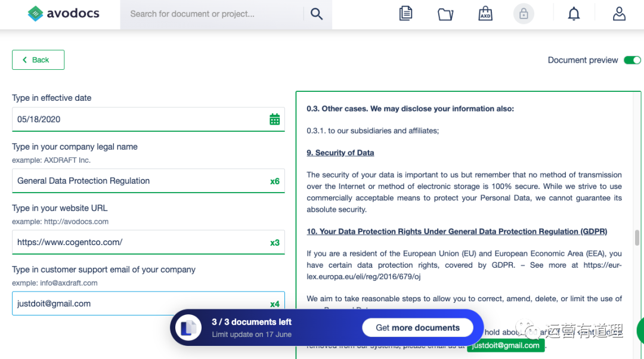Click the company legal name field
644x359 pixels.
(137, 181)
